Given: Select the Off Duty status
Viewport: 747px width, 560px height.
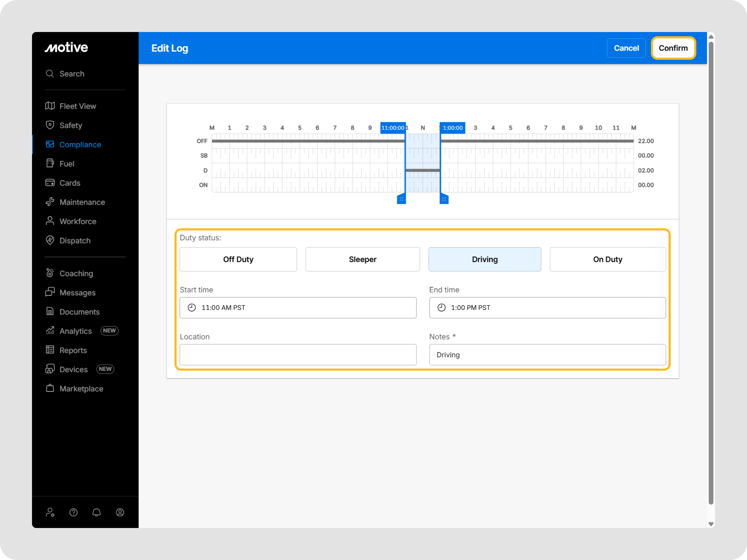Looking at the screenshot, I should (238, 259).
